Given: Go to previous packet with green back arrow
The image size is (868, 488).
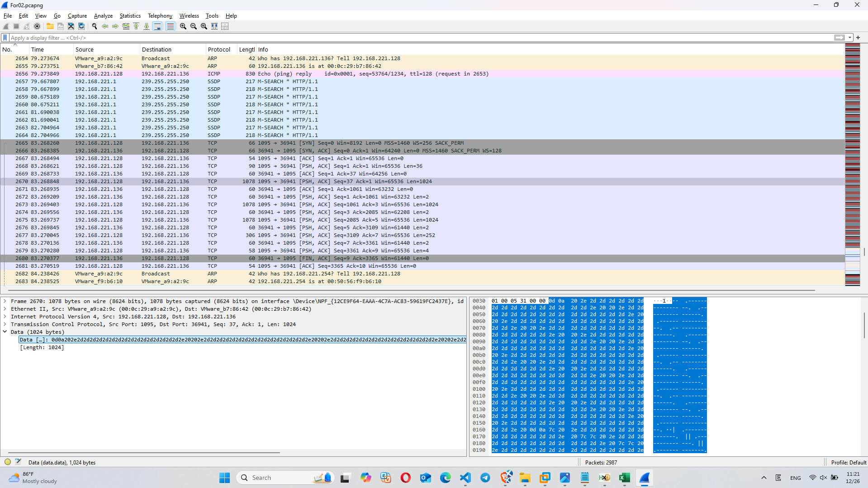Looking at the screenshot, I should click(105, 26).
